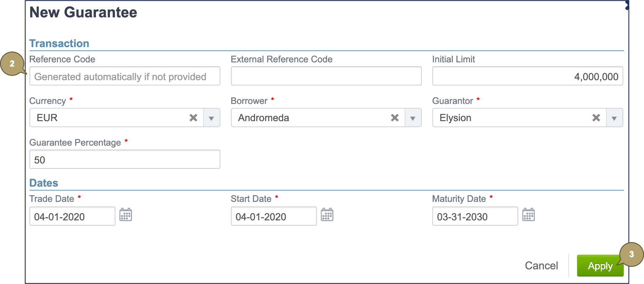
Task: Open the Trade Date calendar picker
Action: 126,215
